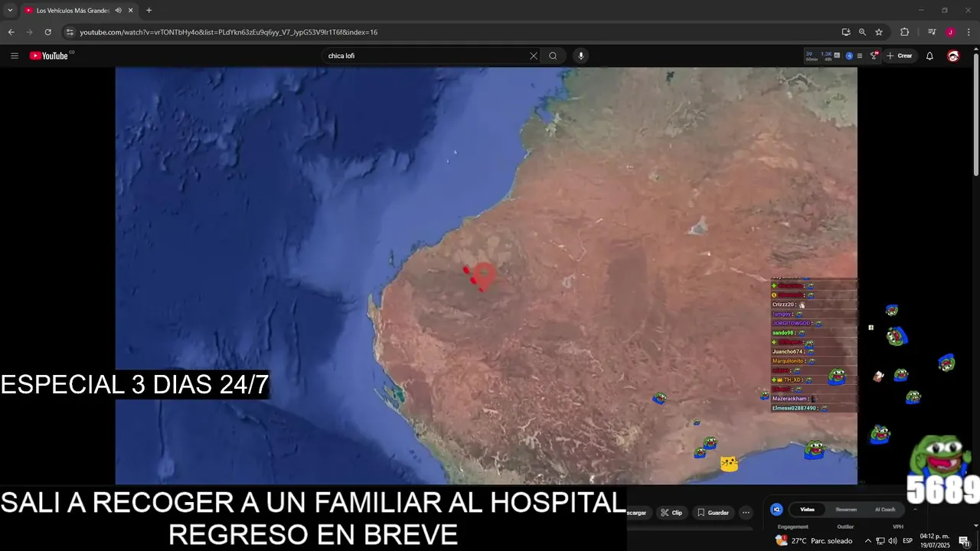Image resolution: width=980 pixels, height=551 pixels.
Task: Switch to the Vistas tab
Action: coord(807,510)
